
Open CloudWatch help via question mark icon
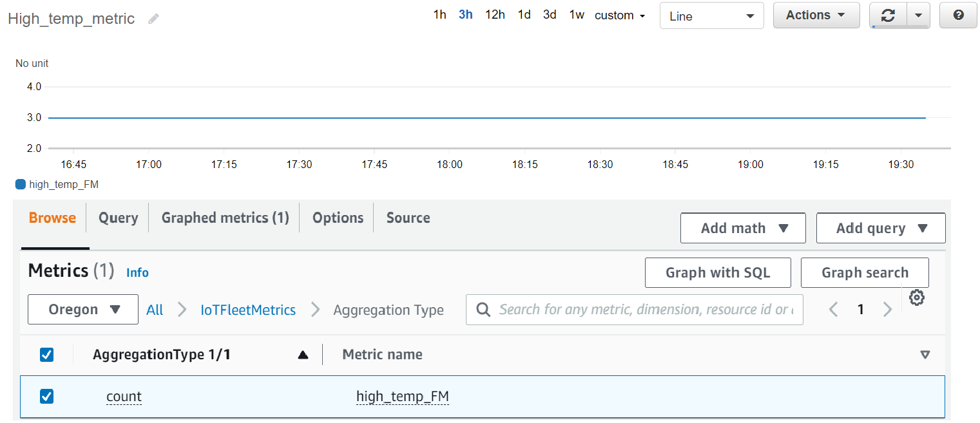pos(958,15)
